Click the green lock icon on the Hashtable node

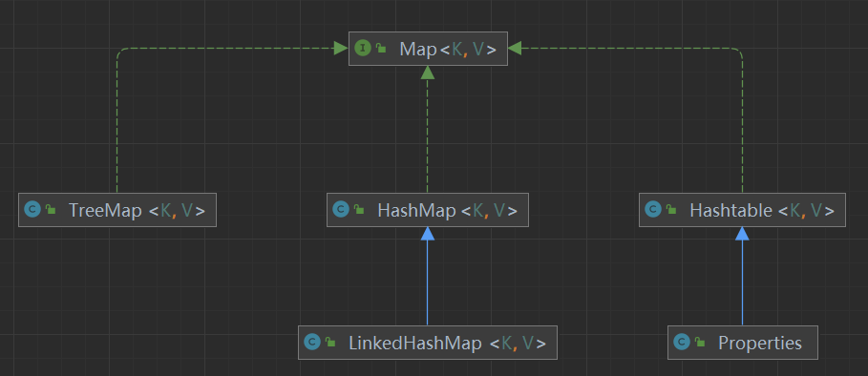point(671,210)
